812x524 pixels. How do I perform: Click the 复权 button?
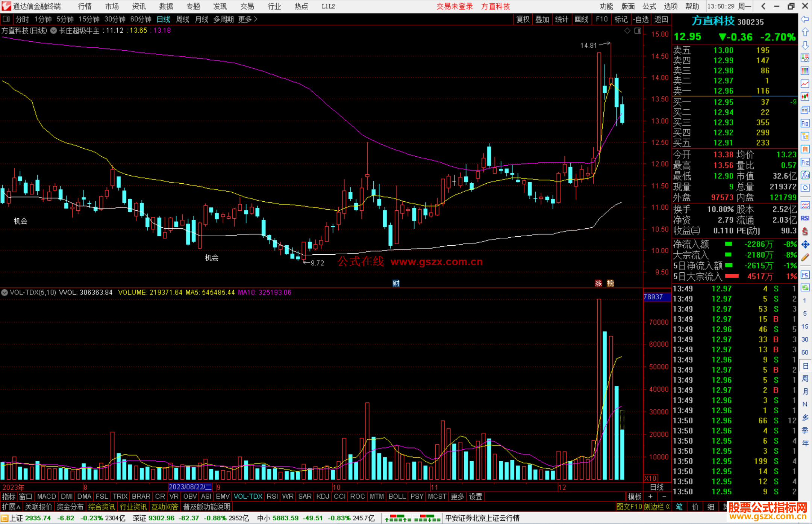coord(523,19)
